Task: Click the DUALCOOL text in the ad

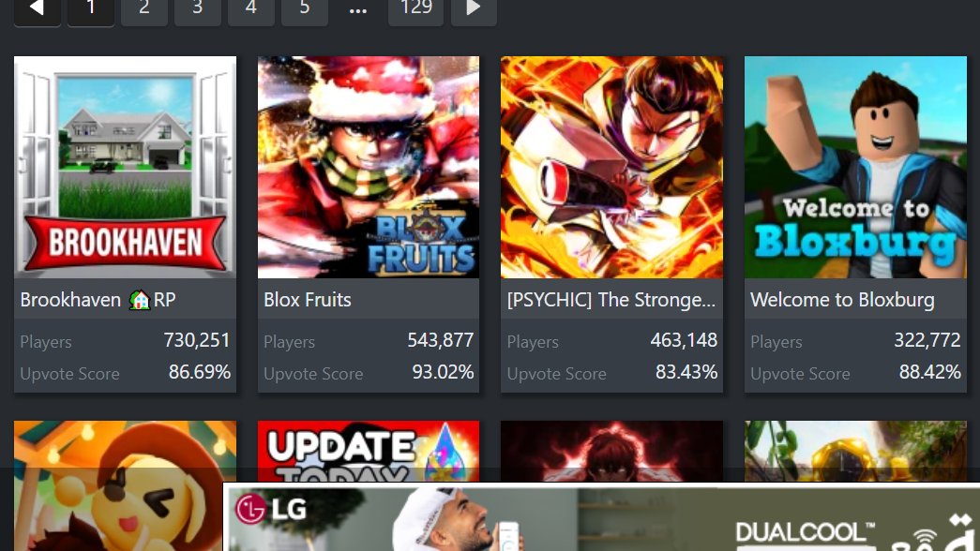Action: tap(805, 533)
